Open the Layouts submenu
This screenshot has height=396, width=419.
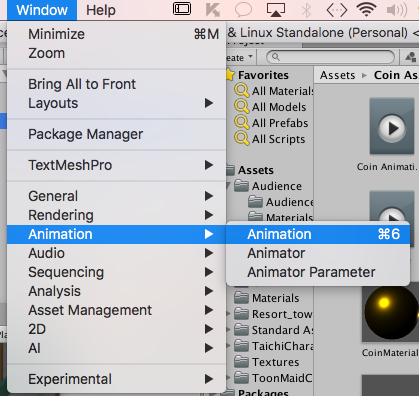[117, 103]
